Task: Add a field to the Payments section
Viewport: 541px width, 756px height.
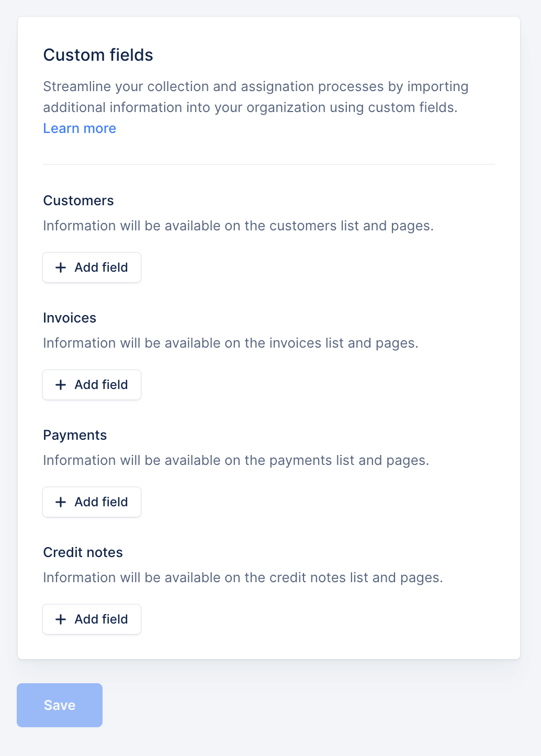Action: coord(92,502)
